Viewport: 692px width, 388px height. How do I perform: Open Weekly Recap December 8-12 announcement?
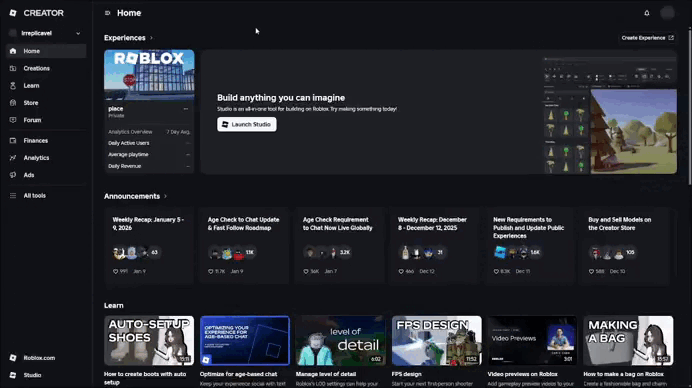coord(434,245)
